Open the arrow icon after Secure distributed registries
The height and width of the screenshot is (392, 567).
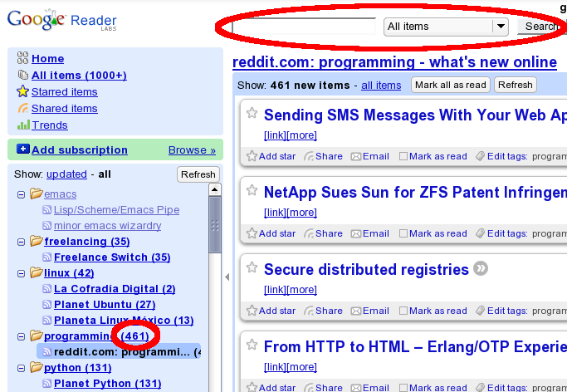coord(481,269)
